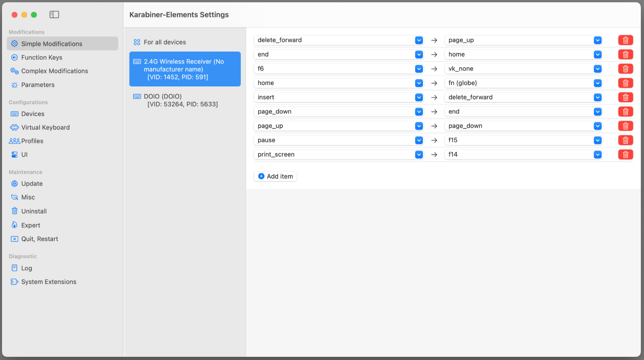
Task: Select the Simple Modifications gear icon
Action: click(14, 44)
